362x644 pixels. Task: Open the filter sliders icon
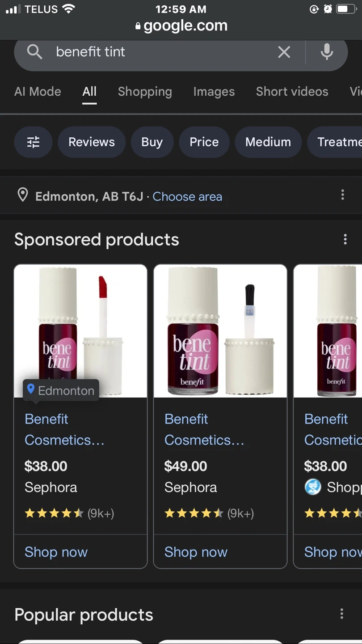tap(34, 142)
